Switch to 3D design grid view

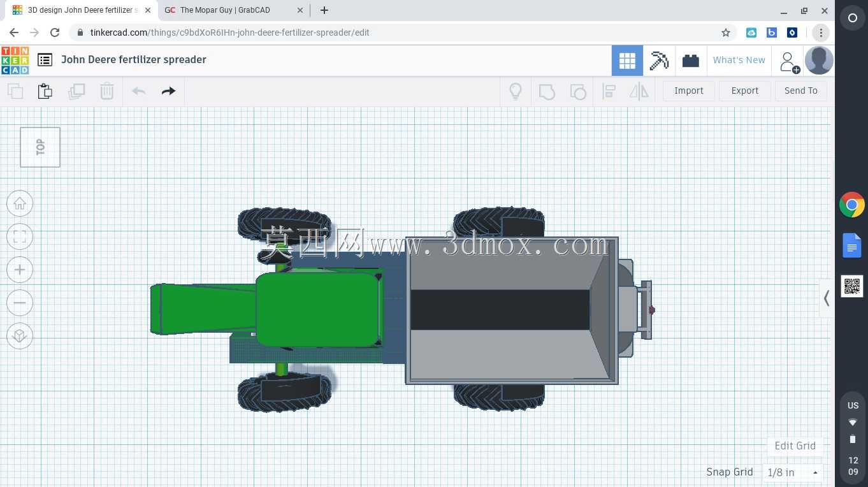[627, 61]
